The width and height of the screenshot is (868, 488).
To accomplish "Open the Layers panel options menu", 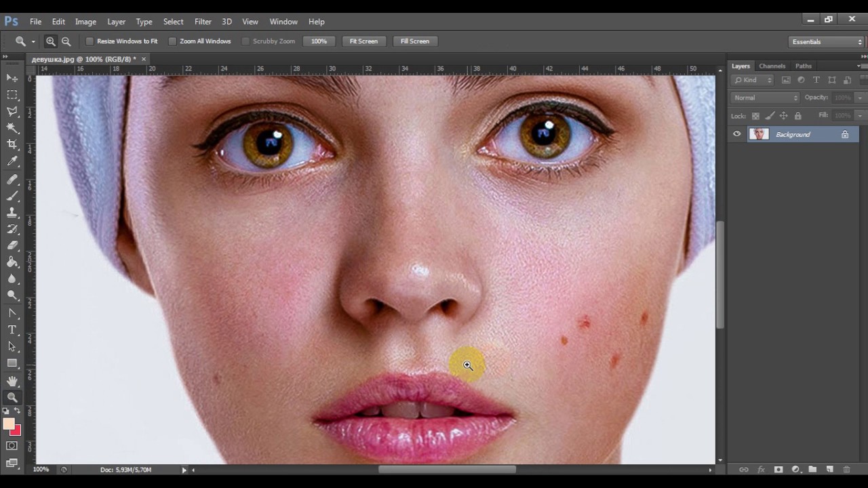I will click(861, 66).
